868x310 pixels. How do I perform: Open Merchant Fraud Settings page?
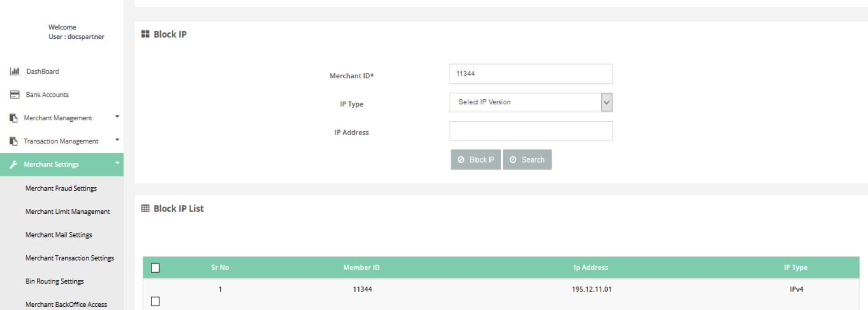tap(61, 188)
